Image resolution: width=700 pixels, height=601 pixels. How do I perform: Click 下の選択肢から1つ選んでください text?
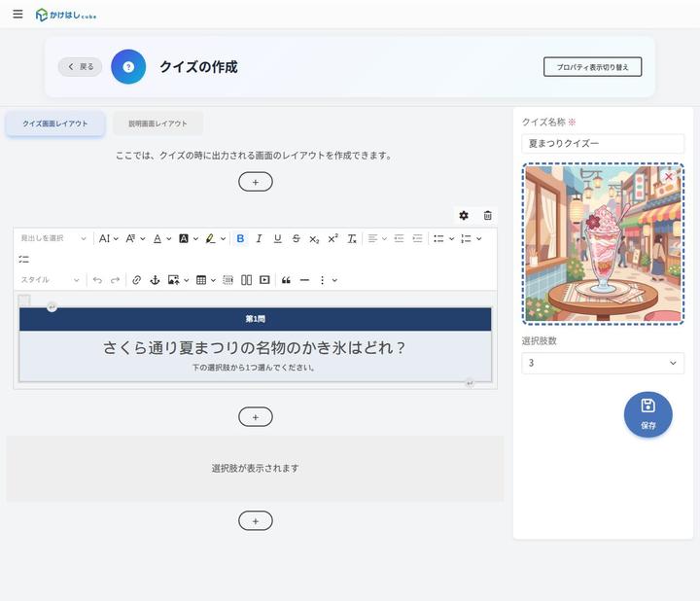(x=254, y=368)
